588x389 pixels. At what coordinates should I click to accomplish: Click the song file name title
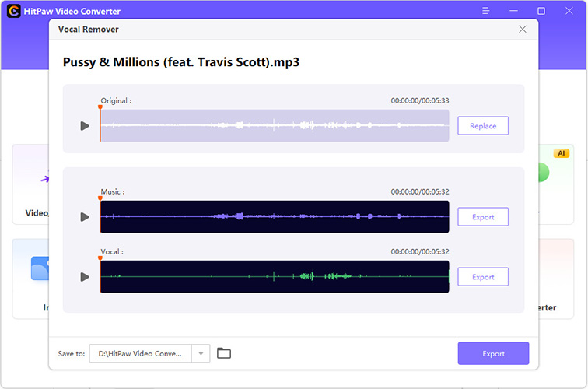[181, 62]
